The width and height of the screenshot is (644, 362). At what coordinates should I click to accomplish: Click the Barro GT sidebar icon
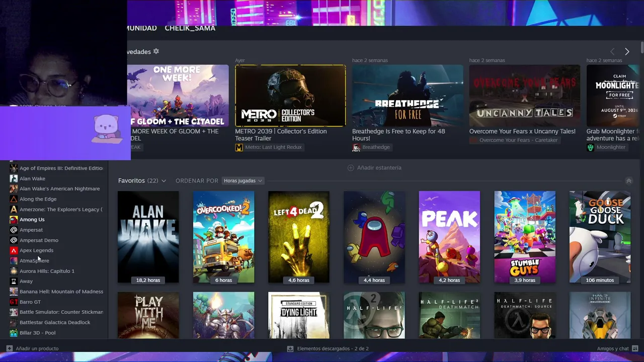pyautogui.click(x=14, y=302)
